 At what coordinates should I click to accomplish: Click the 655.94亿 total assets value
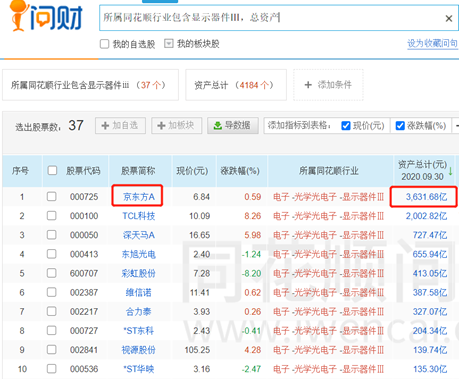pos(430,254)
